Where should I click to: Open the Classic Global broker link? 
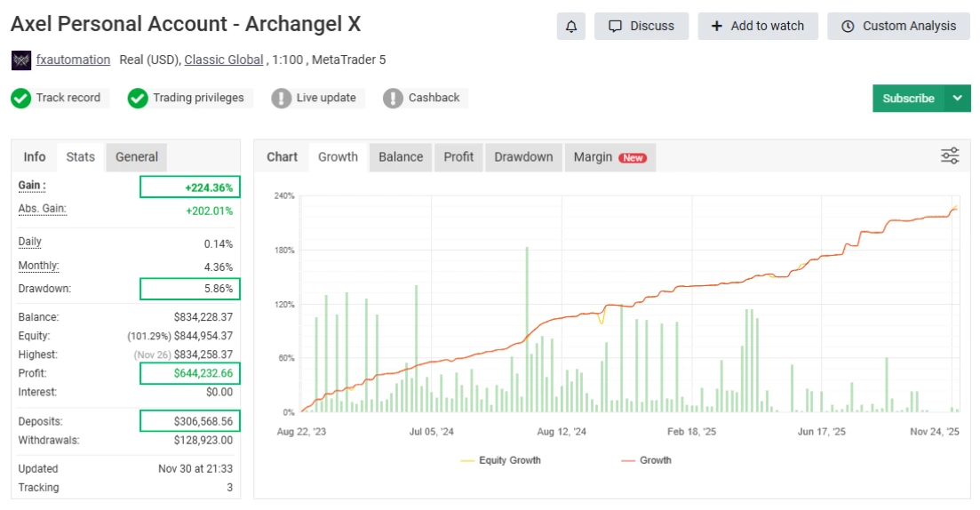(x=224, y=60)
